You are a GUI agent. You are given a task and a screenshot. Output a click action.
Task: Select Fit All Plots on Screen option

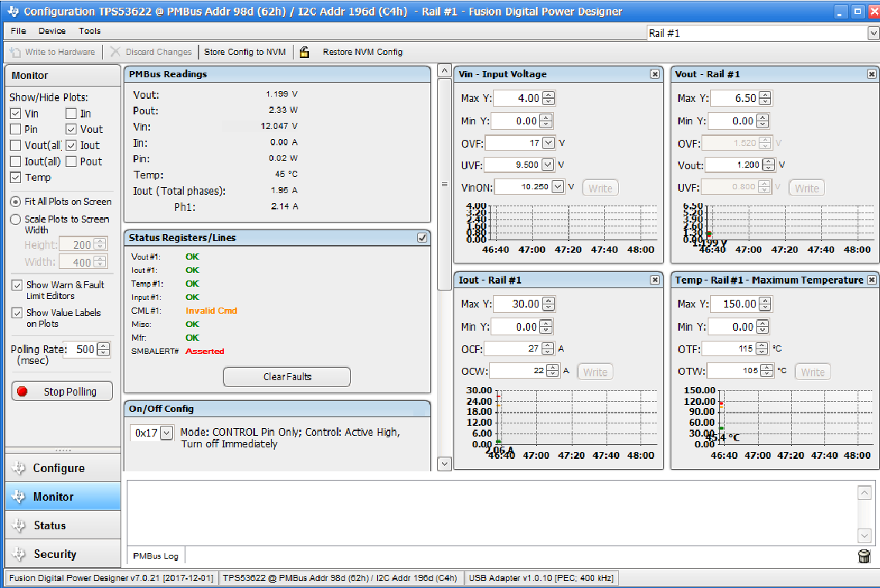click(15, 202)
